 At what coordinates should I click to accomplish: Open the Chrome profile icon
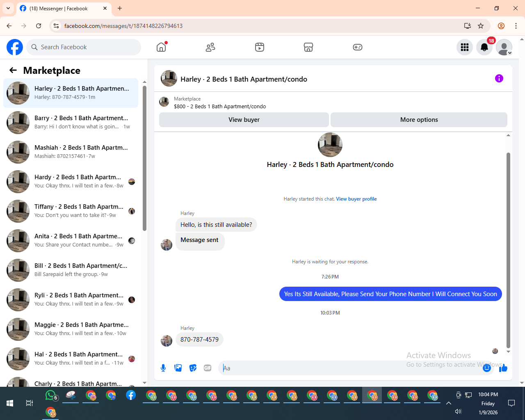[x=501, y=26]
